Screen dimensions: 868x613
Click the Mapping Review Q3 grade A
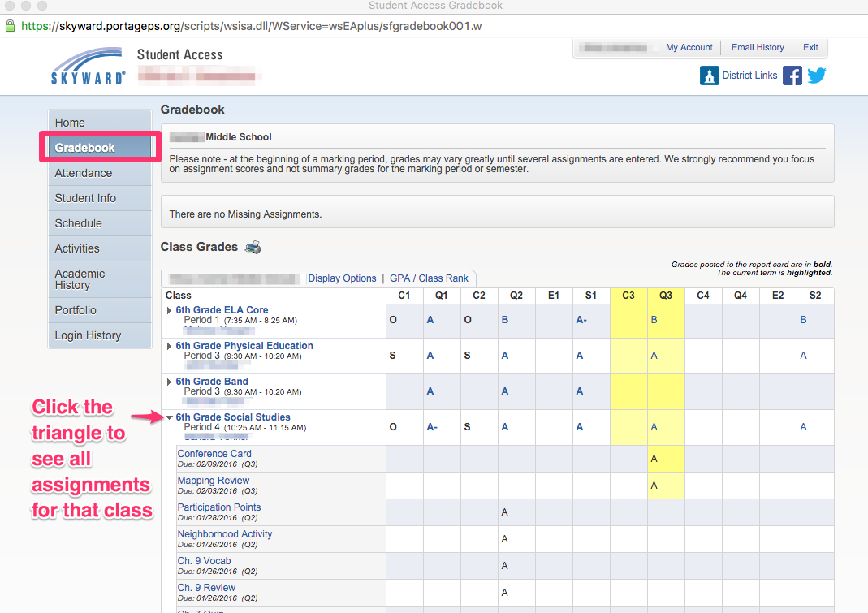pos(654,486)
